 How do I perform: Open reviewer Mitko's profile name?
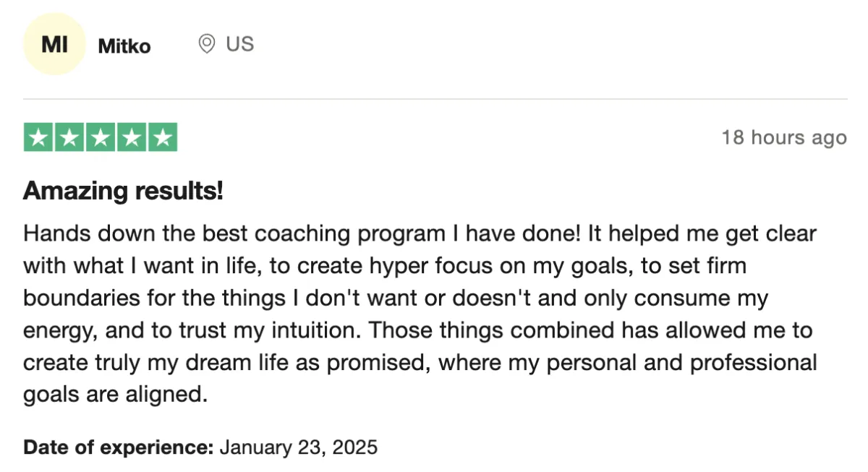pos(124,46)
